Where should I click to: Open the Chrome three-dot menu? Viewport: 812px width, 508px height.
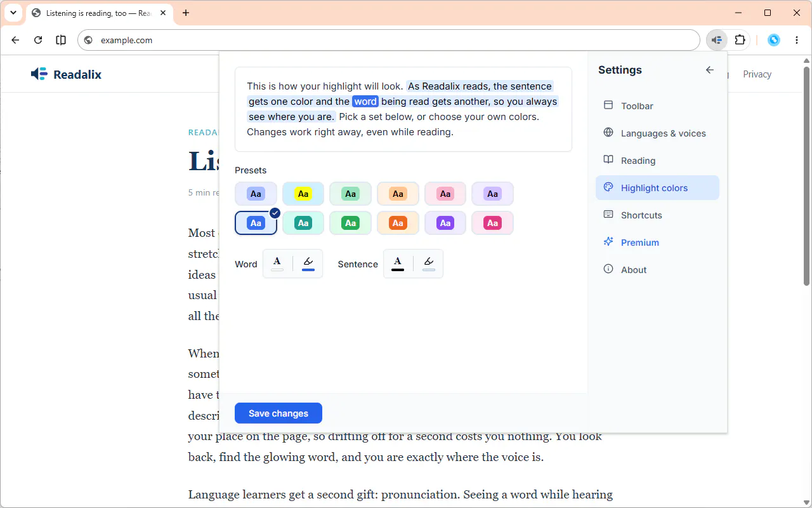[x=797, y=40]
